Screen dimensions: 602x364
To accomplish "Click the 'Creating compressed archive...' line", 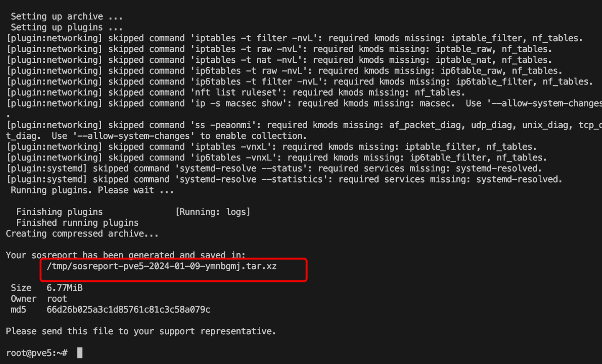I will [82, 234].
